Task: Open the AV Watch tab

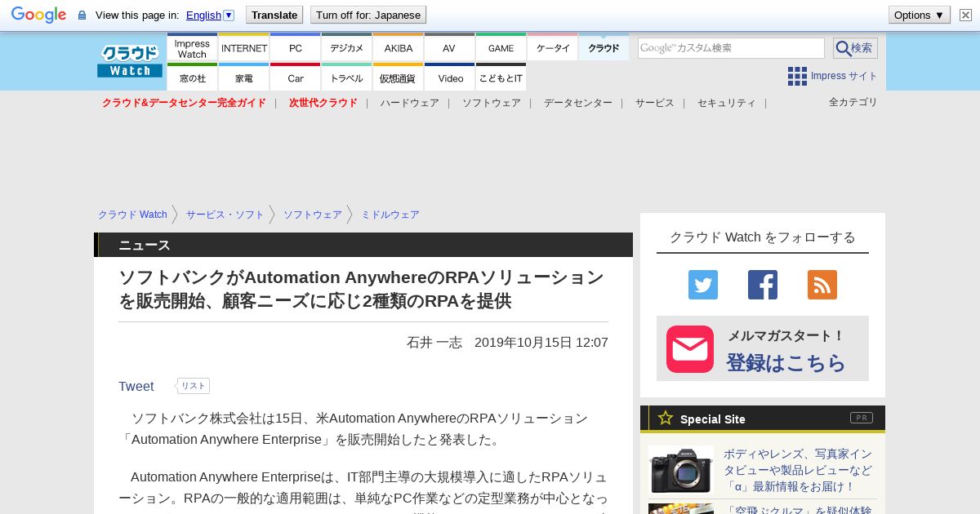Action: pyautogui.click(x=449, y=48)
